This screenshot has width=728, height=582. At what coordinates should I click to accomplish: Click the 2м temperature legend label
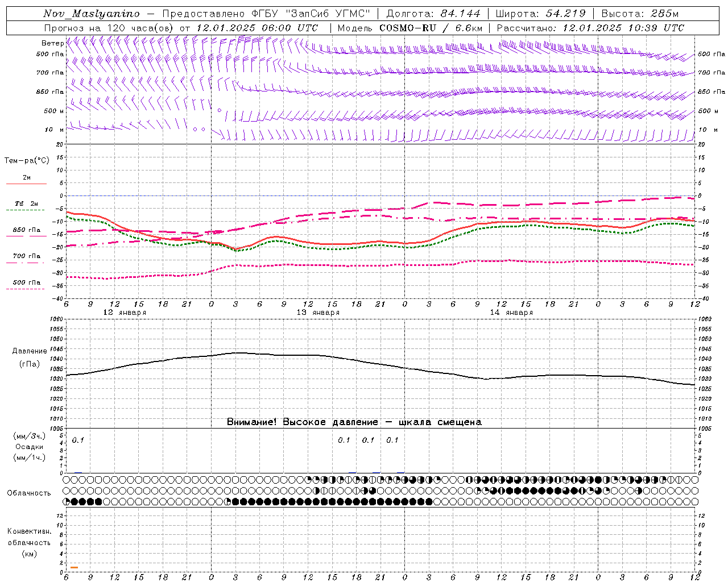coord(27,177)
